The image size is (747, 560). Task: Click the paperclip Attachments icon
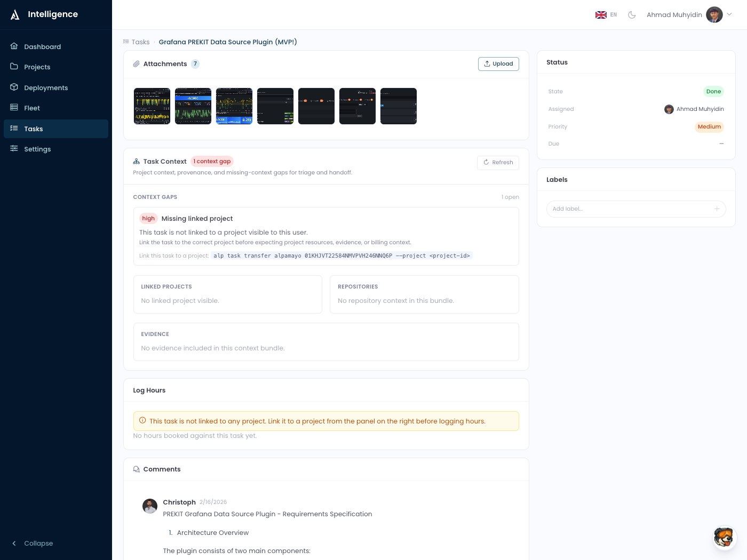pyautogui.click(x=137, y=64)
